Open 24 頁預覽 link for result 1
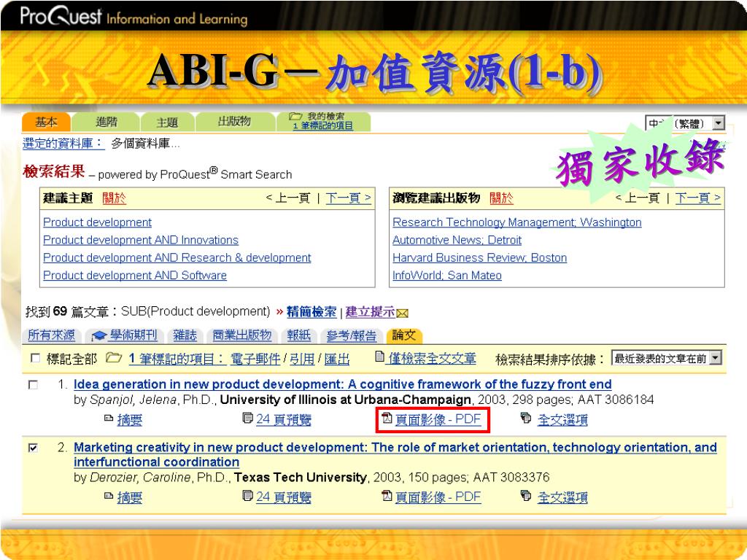The image size is (747, 560). pyautogui.click(x=284, y=420)
